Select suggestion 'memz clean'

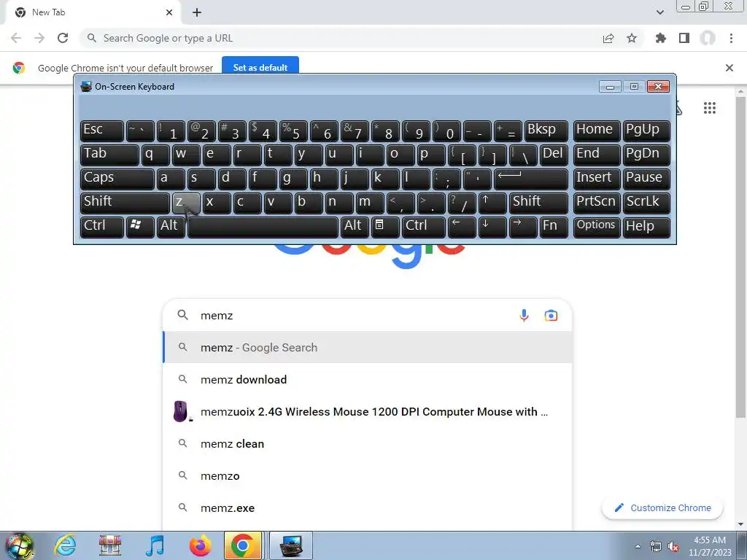(x=368, y=444)
